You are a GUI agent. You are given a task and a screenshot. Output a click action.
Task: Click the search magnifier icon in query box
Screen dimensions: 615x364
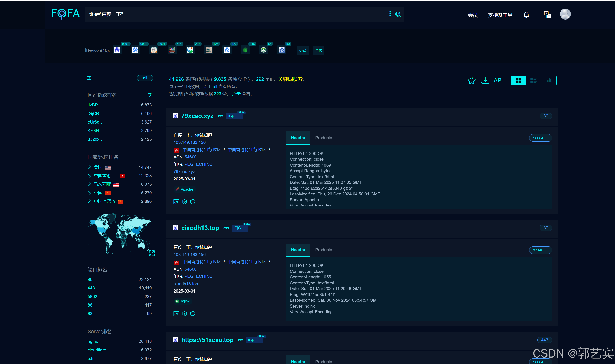[398, 14]
